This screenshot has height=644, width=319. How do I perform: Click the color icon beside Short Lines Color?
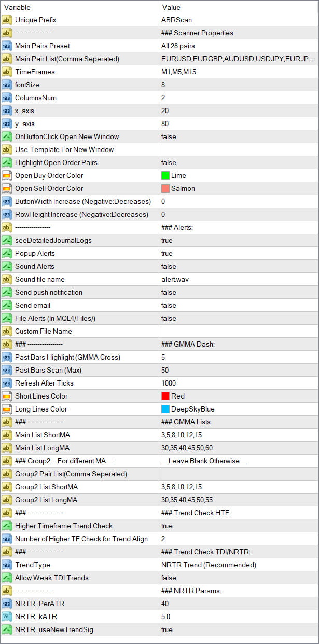click(7, 396)
